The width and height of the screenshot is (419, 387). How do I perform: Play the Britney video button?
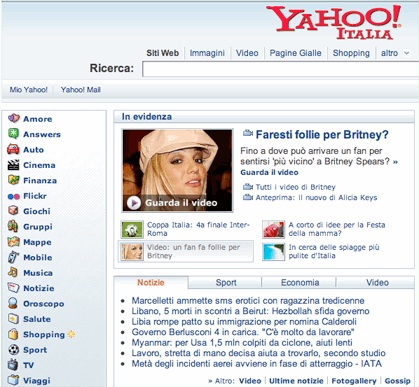pyautogui.click(x=134, y=203)
